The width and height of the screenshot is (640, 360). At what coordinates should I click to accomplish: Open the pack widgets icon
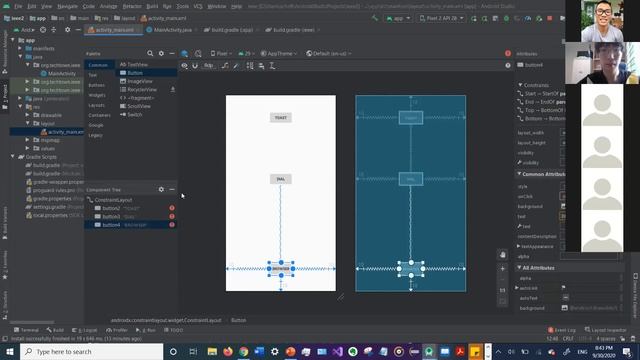point(250,66)
